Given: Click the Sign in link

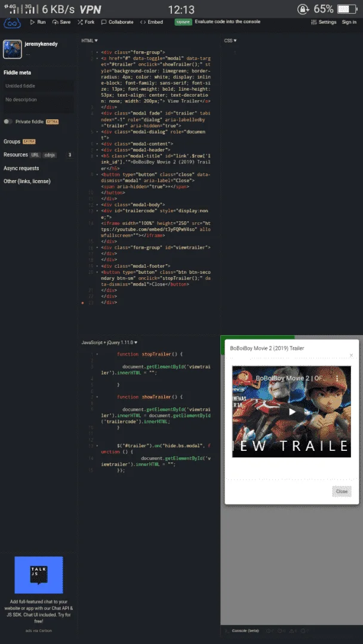Looking at the screenshot, I should click(x=349, y=22).
